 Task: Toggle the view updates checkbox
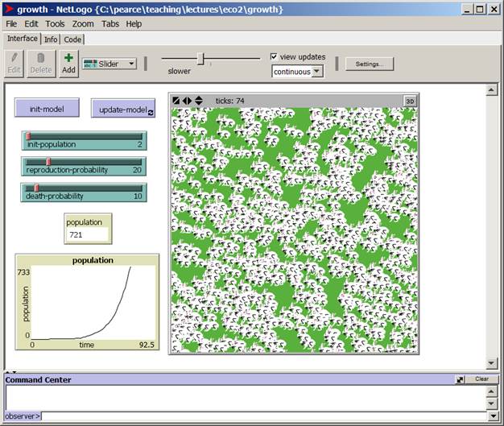(x=275, y=56)
